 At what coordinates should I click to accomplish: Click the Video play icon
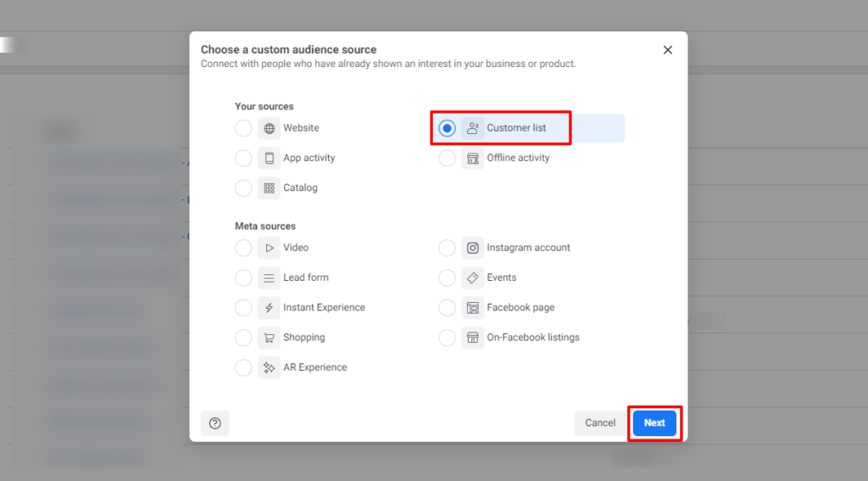tap(269, 249)
